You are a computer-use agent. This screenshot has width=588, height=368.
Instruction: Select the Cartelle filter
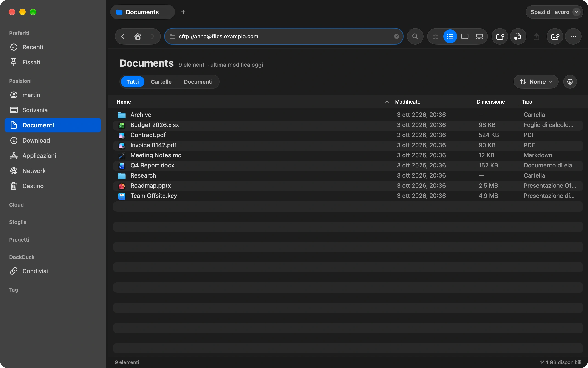pyautogui.click(x=161, y=82)
